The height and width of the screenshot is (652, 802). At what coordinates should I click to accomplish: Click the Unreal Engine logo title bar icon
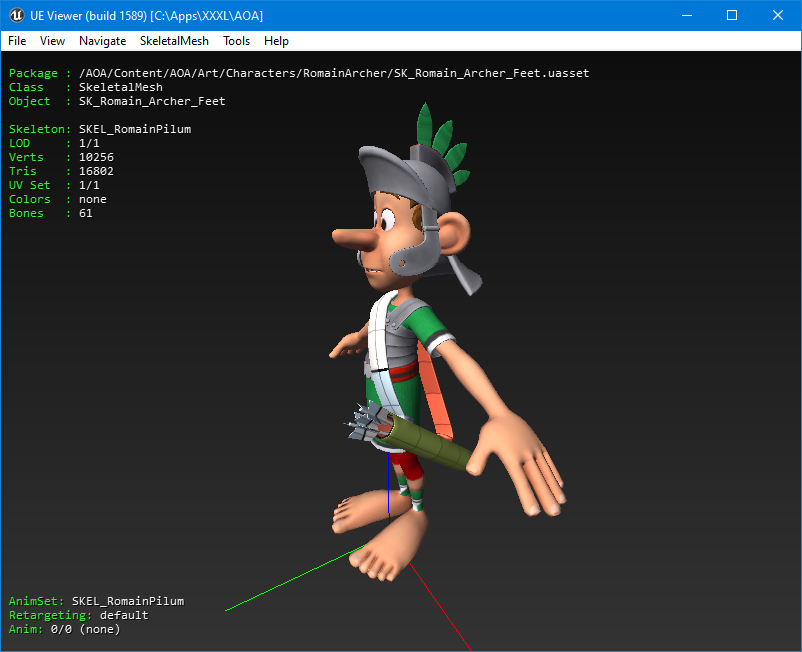tap(16, 15)
